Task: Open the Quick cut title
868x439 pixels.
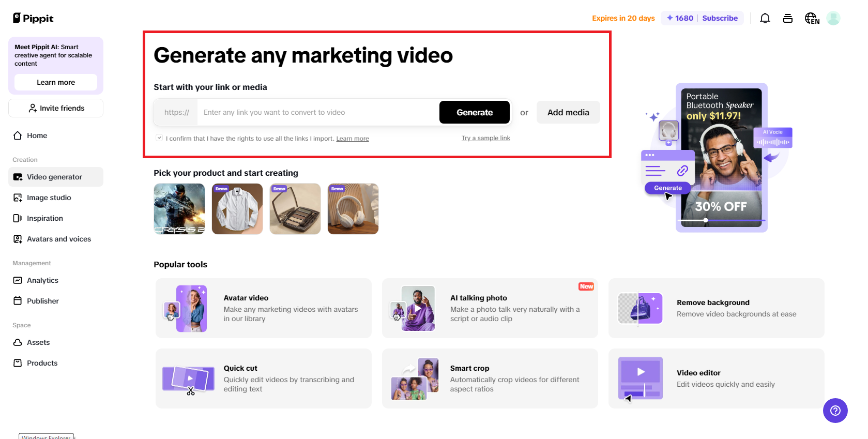Action: pyautogui.click(x=240, y=368)
